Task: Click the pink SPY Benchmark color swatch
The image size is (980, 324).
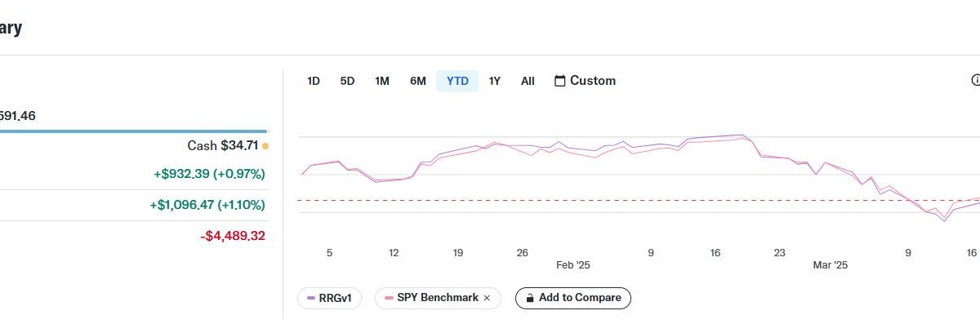Action: click(389, 298)
